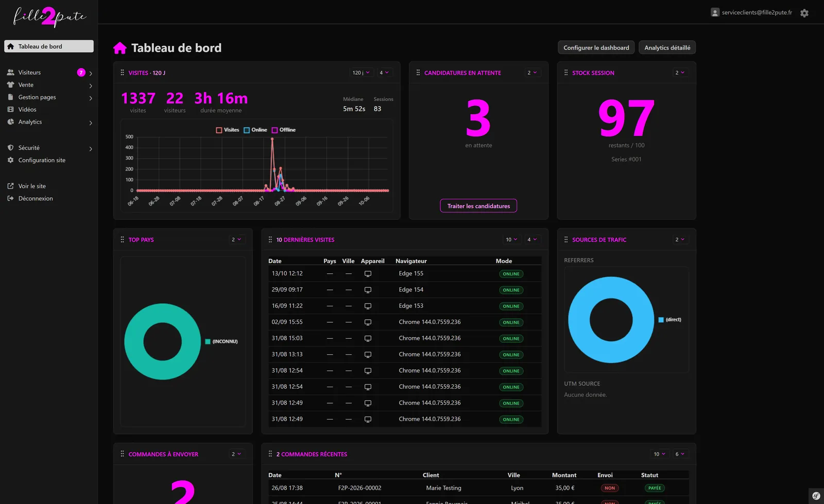The image size is (824, 504).
Task: Toggle the Online series in chart legend
Action: [255, 130]
